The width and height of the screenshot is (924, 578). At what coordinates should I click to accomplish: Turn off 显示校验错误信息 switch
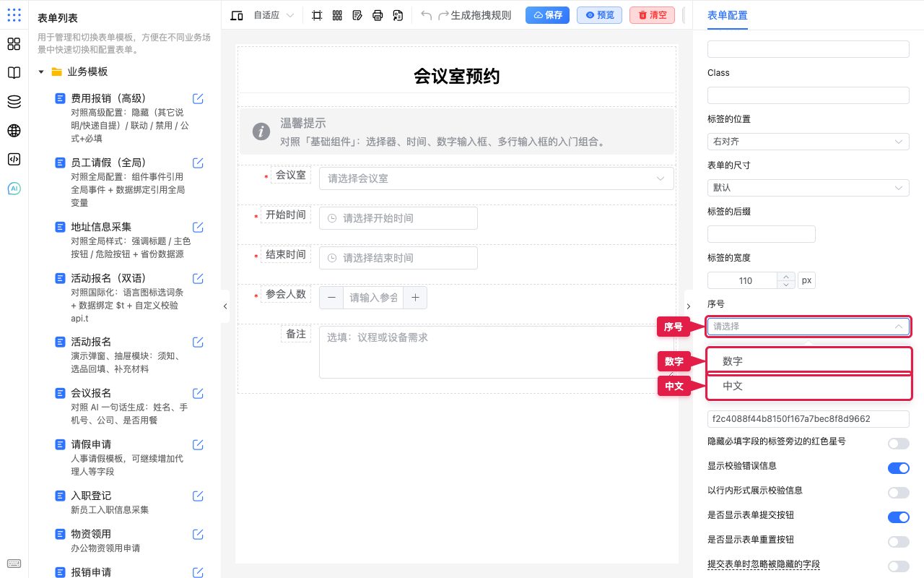click(899, 468)
